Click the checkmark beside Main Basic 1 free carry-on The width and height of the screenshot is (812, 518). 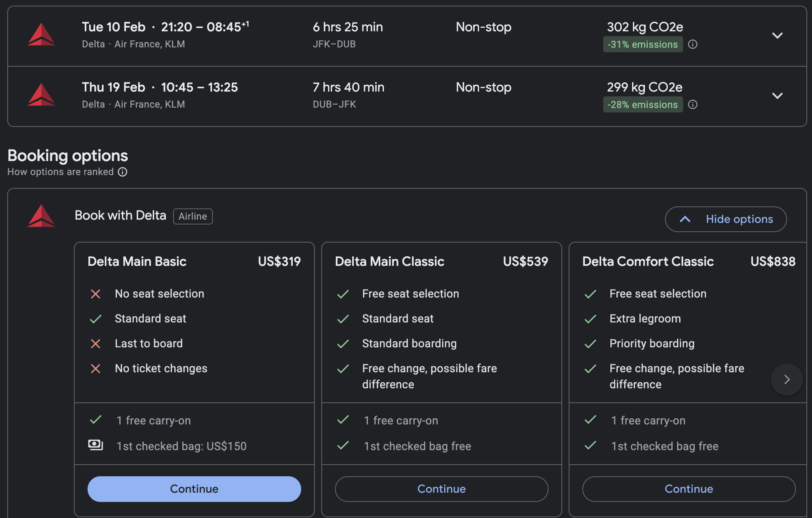pos(96,420)
